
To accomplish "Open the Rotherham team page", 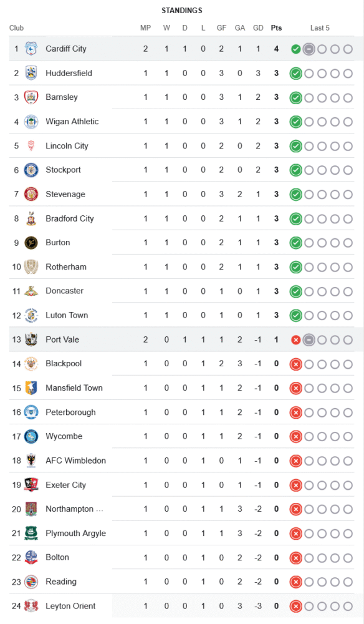I will [66, 267].
